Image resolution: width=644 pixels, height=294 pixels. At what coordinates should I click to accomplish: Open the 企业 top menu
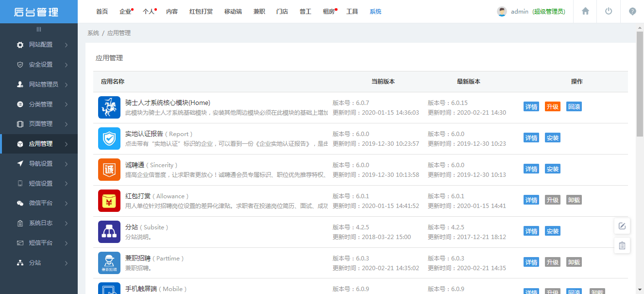tap(125, 12)
